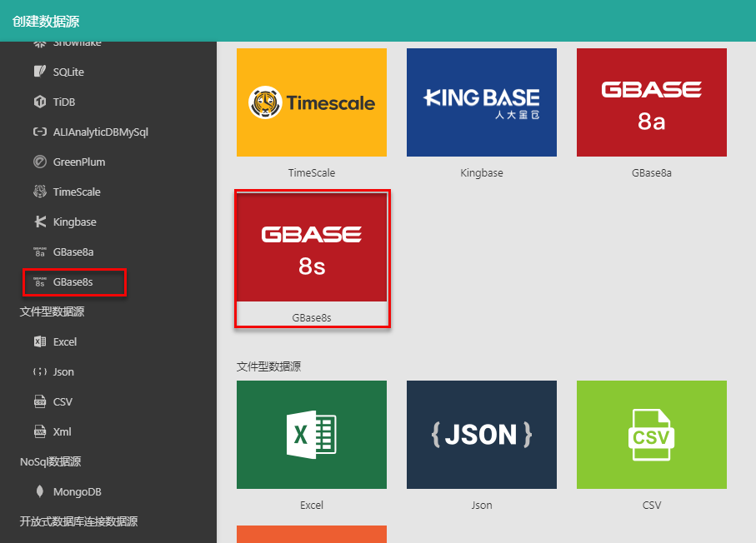
Task: Click the Excel caption under the tile
Action: (312, 505)
